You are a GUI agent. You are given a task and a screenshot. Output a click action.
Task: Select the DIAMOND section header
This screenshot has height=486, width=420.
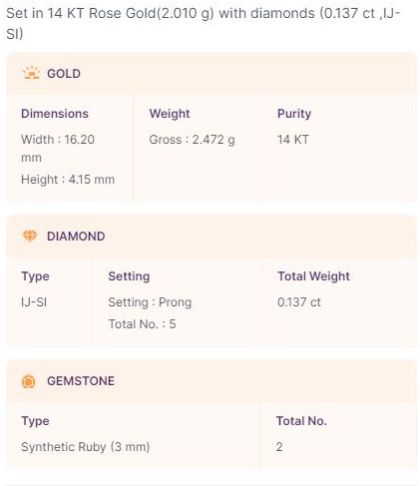point(76,236)
